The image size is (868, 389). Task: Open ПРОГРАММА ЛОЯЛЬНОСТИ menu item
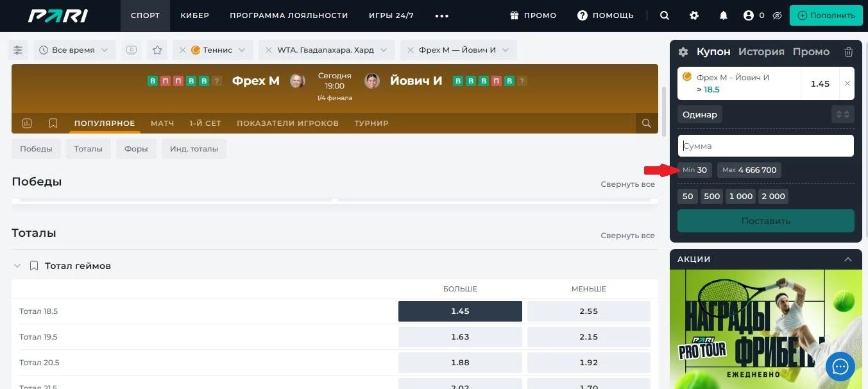[x=289, y=15]
